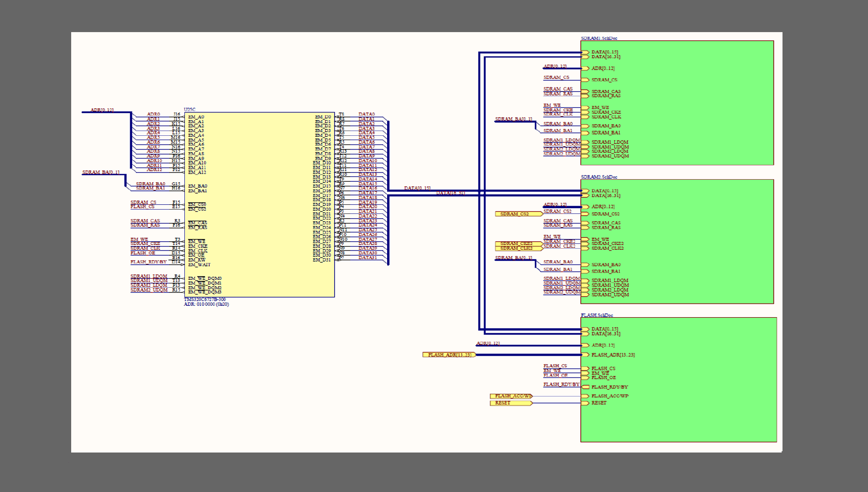The width and height of the screenshot is (868, 492).
Task: Select the SDRAM1.SchDoc sheet symbol title
Action: (x=599, y=38)
